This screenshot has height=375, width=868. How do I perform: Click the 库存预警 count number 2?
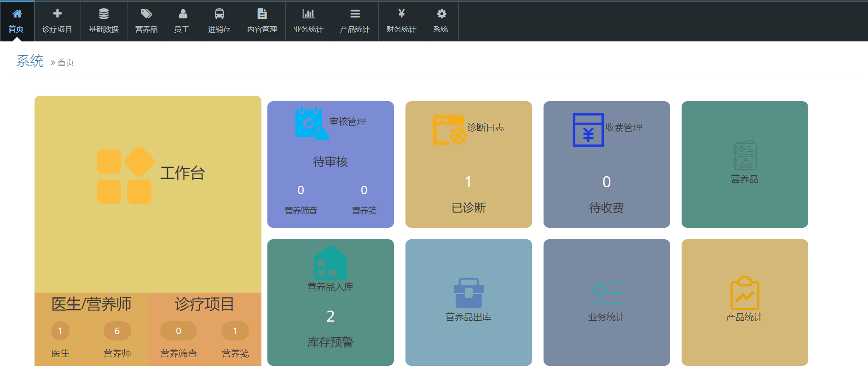pos(330,316)
